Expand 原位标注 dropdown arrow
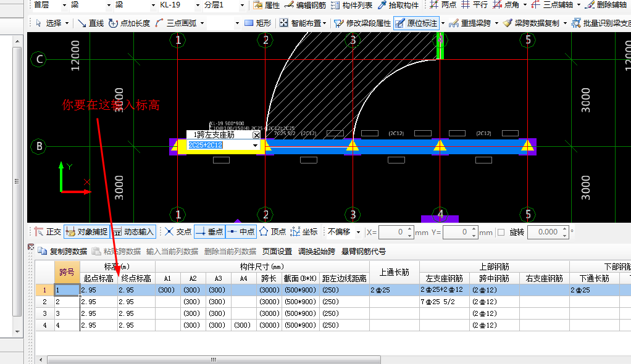 click(x=443, y=23)
